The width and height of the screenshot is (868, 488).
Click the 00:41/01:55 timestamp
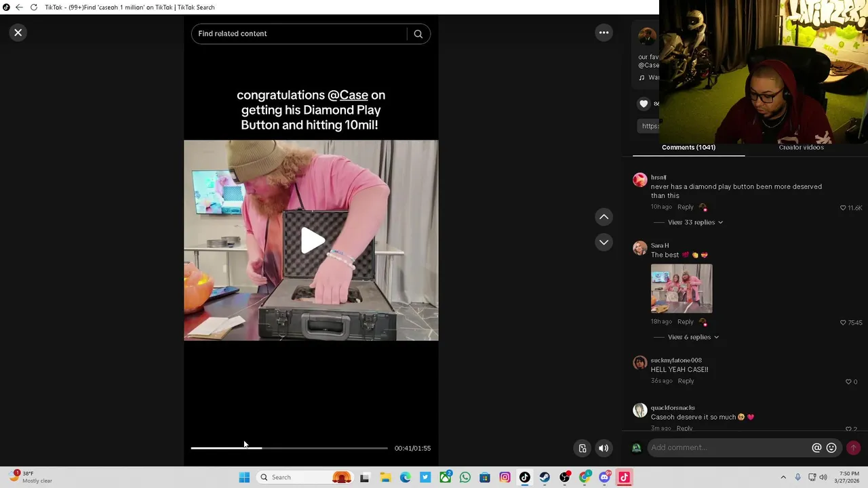[x=412, y=448]
